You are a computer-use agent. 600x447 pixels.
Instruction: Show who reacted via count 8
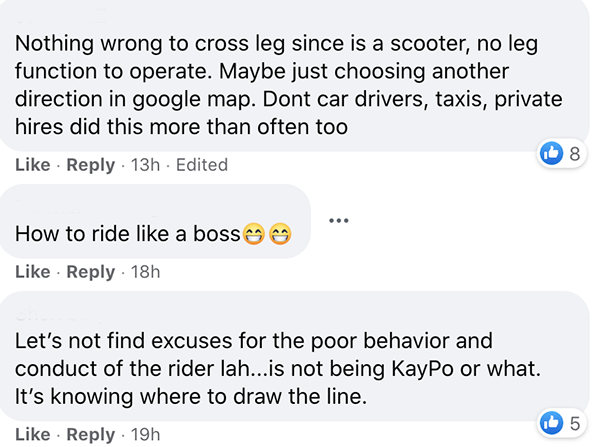(575, 153)
